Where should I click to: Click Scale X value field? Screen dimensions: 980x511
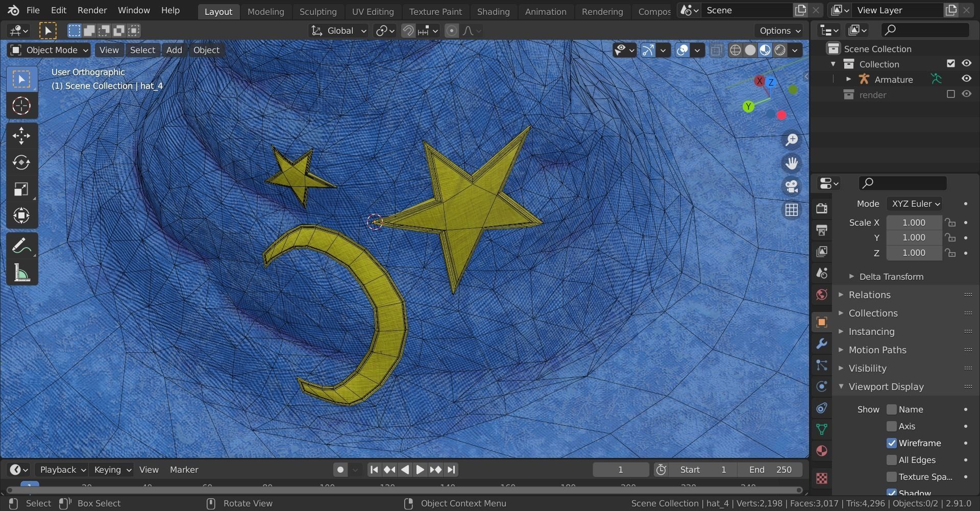pyautogui.click(x=914, y=223)
